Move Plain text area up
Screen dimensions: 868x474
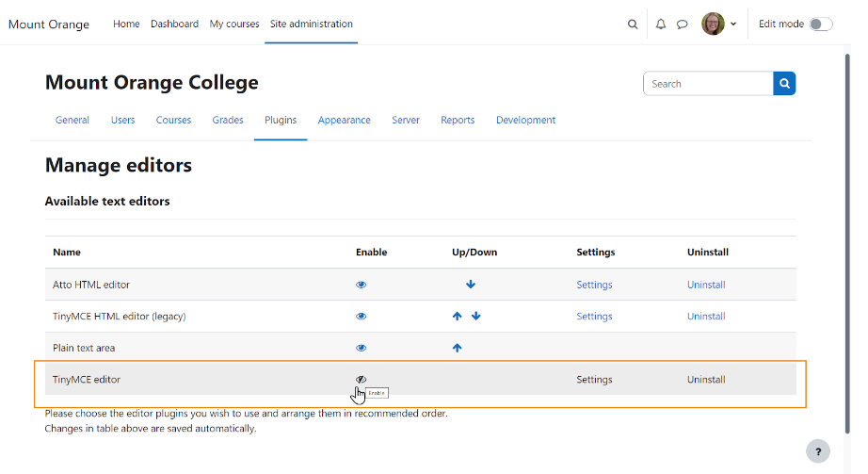(x=458, y=348)
